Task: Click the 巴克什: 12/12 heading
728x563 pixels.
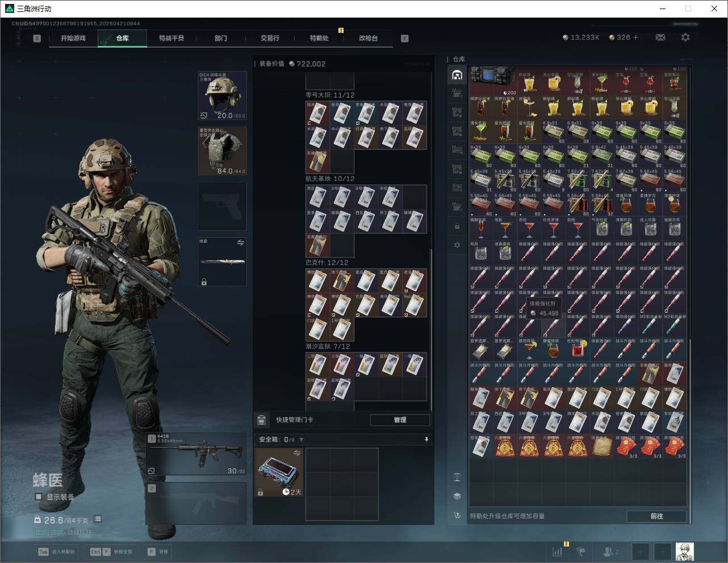Action: (x=327, y=262)
